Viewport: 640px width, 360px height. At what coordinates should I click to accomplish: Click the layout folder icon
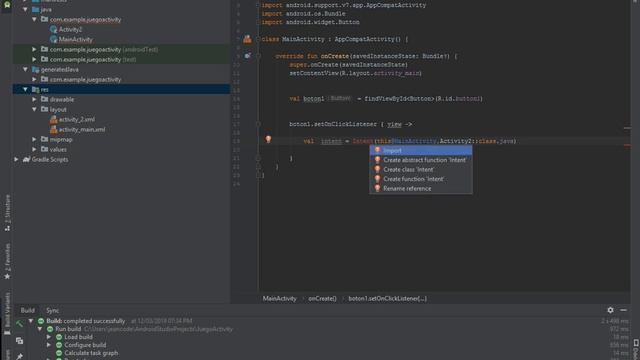[44, 109]
